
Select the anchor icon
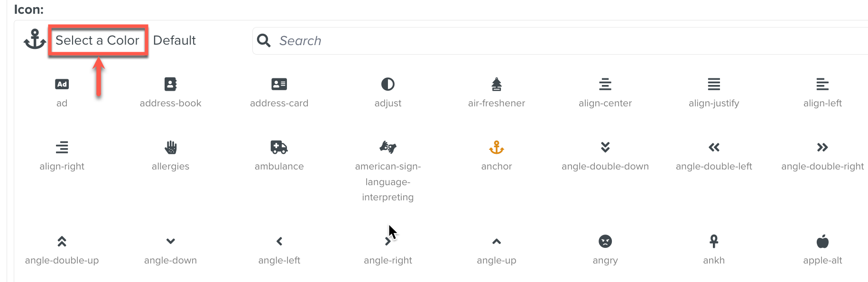point(496,147)
